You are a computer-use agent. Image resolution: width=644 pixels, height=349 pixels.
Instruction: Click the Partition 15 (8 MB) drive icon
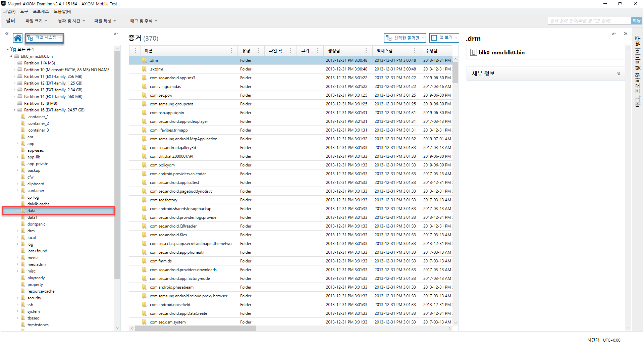coord(20,103)
